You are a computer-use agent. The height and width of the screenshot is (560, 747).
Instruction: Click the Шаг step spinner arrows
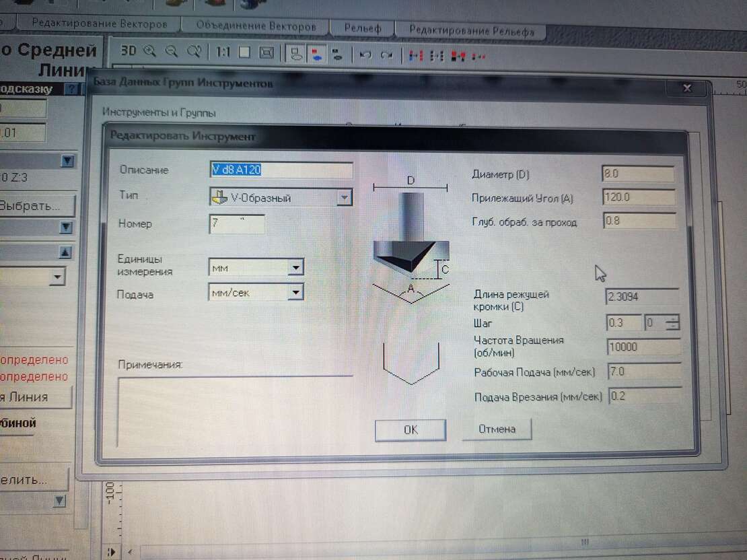point(672,323)
